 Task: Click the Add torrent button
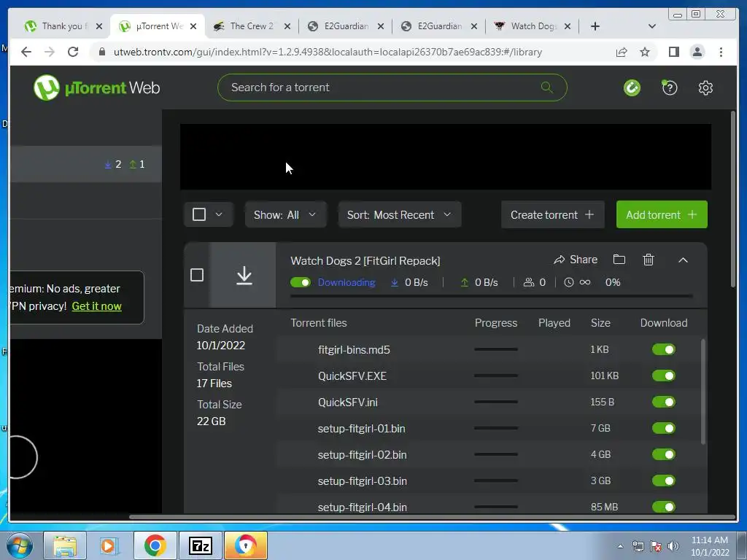[661, 215]
